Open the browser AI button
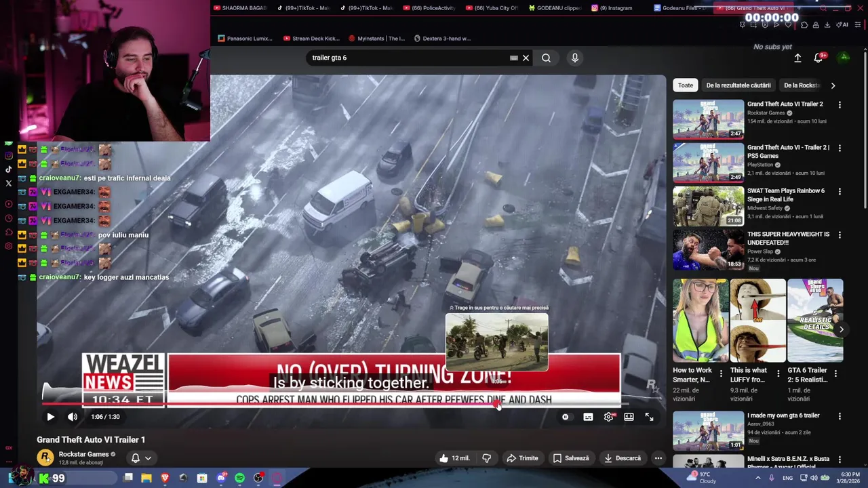 point(842,25)
